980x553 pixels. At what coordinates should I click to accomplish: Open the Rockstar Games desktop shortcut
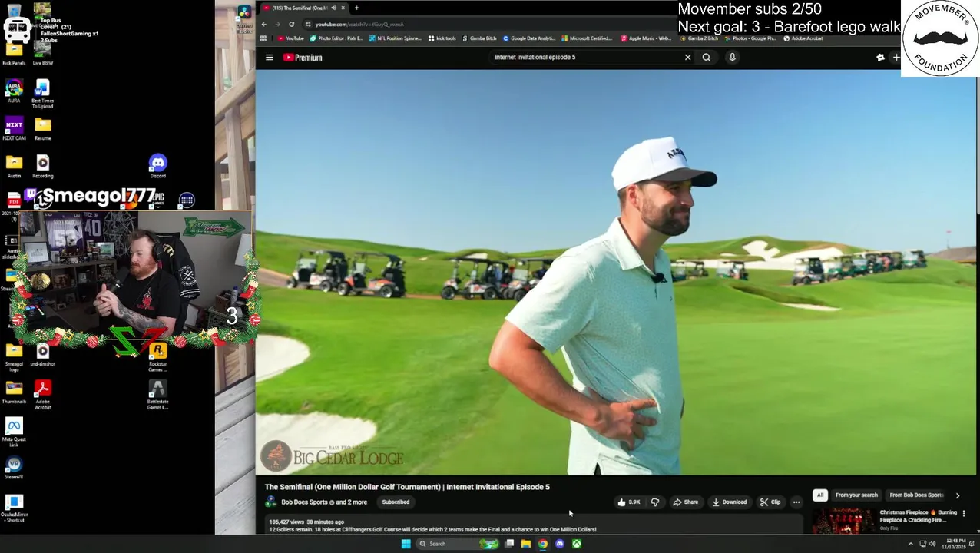157,357
